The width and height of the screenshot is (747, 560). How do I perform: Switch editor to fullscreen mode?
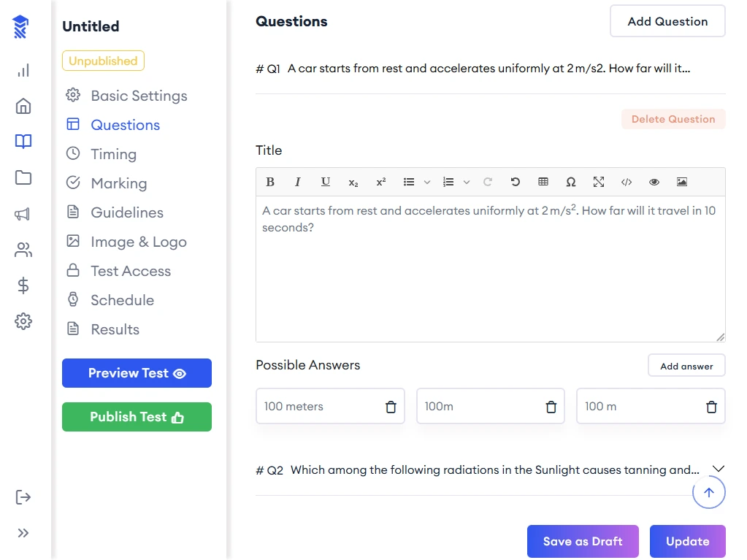599,182
